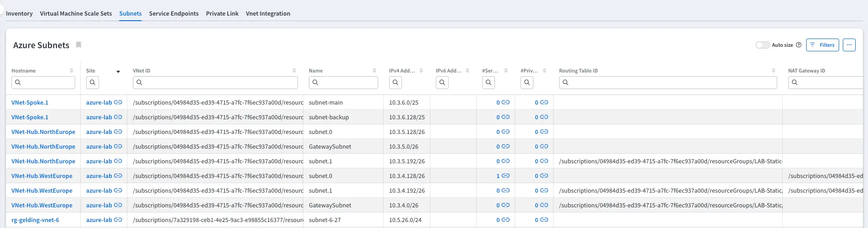Click private endpoints link icon in GatewaySubnet 10.3.5.0/26 row

pos(544,146)
